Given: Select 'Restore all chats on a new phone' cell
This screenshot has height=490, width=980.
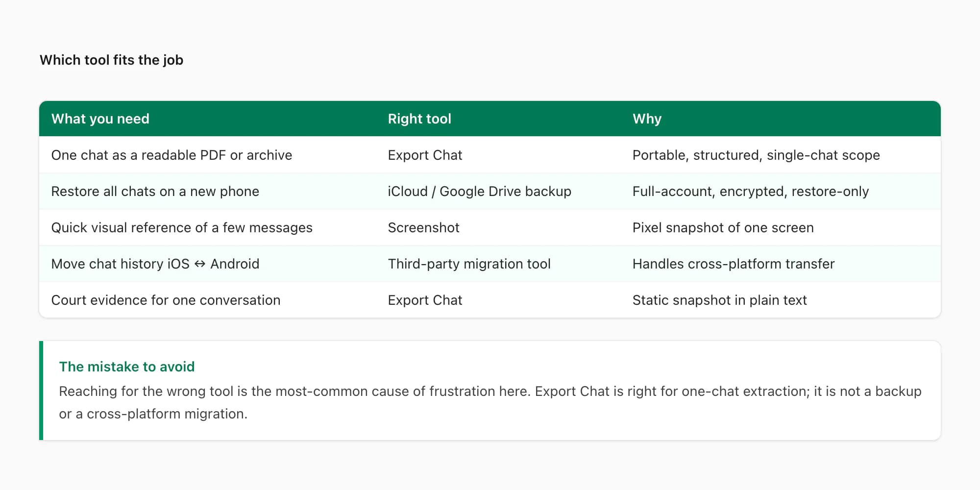Looking at the screenshot, I should pyautogui.click(x=155, y=191).
